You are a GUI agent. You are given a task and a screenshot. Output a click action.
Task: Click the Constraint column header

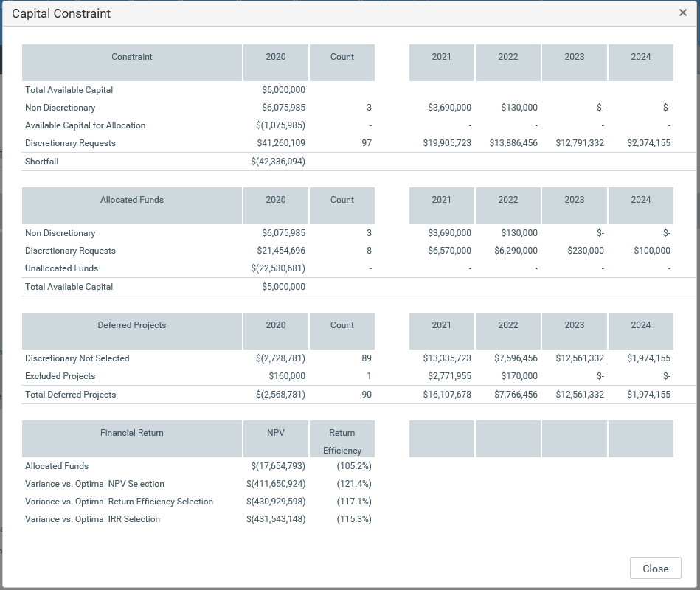(132, 57)
